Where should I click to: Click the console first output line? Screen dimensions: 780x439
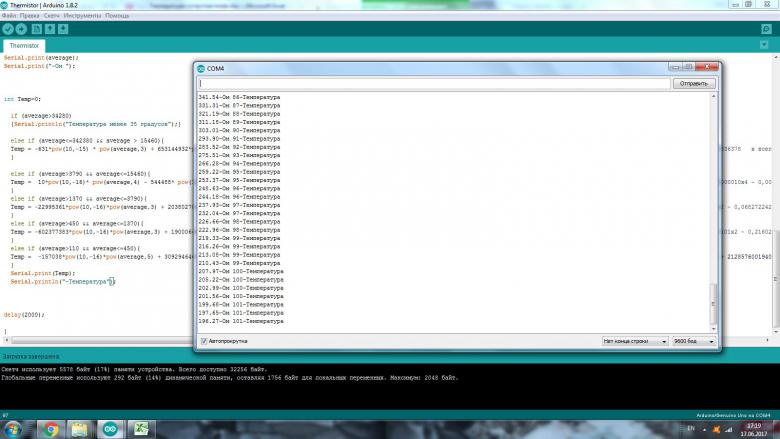click(134, 369)
